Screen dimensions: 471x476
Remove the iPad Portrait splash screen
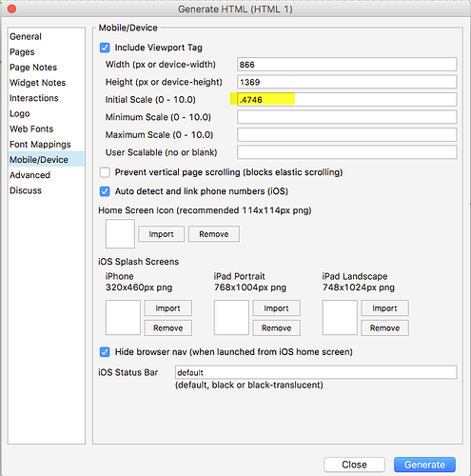click(276, 327)
